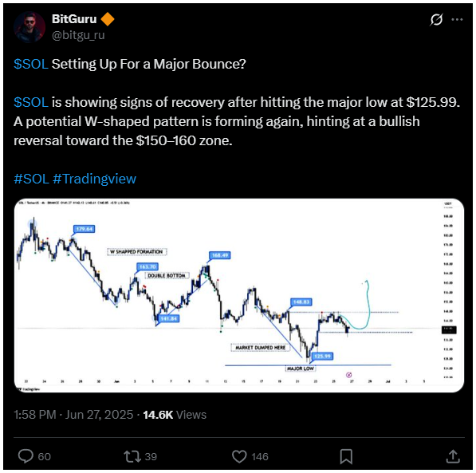Click the reply count 60
Viewport: 476px width, 473px height.
pyautogui.click(x=45, y=456)
